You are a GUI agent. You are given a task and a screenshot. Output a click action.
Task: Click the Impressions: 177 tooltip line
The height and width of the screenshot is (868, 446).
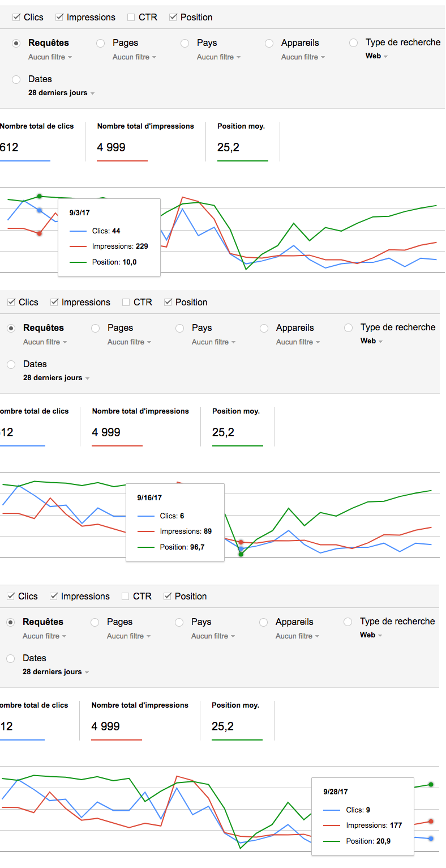(363, 826)
